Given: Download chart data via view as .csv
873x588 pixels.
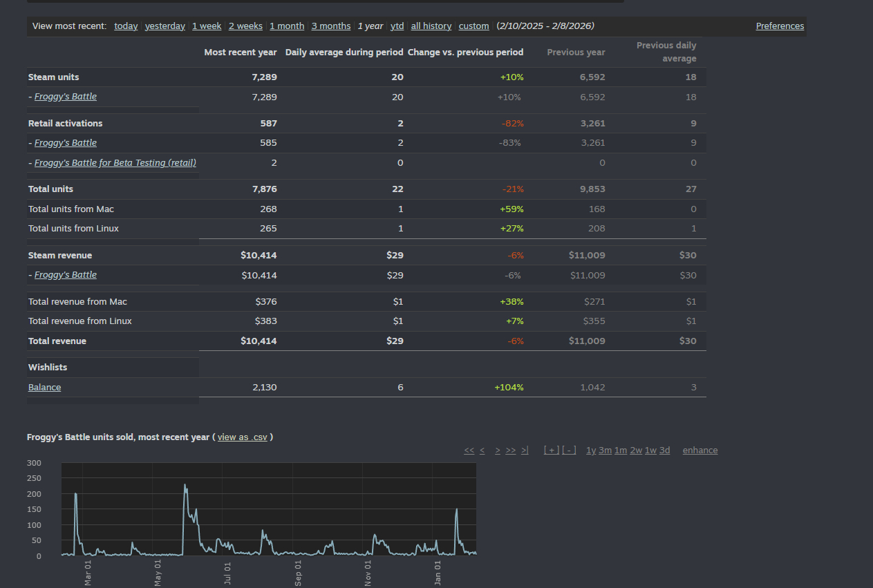Looking at the screenshot, I should pyautogui.click(x=242, y=437).
